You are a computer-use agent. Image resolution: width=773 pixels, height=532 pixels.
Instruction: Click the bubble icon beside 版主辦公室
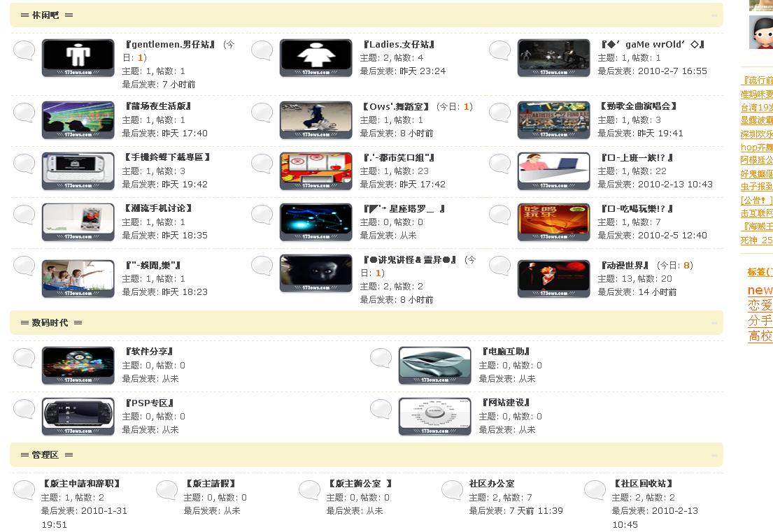point(310,489)
